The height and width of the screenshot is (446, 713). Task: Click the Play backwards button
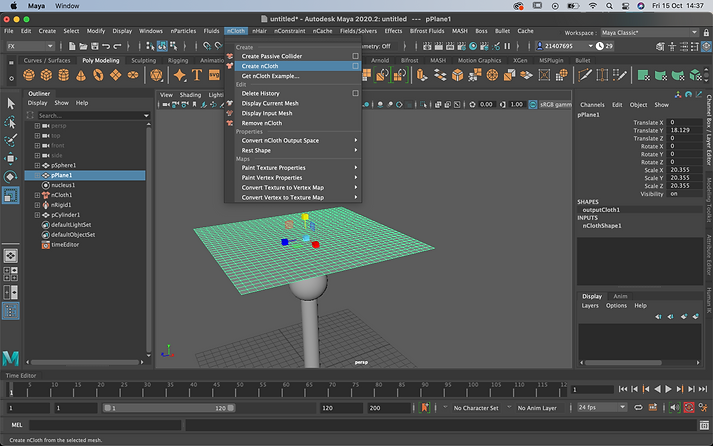[x=657, y=389]
